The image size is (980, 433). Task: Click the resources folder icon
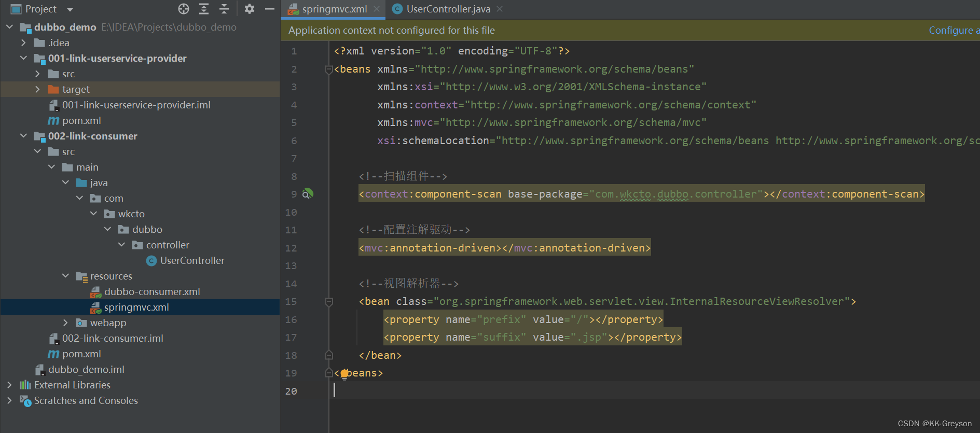point(81,276)
